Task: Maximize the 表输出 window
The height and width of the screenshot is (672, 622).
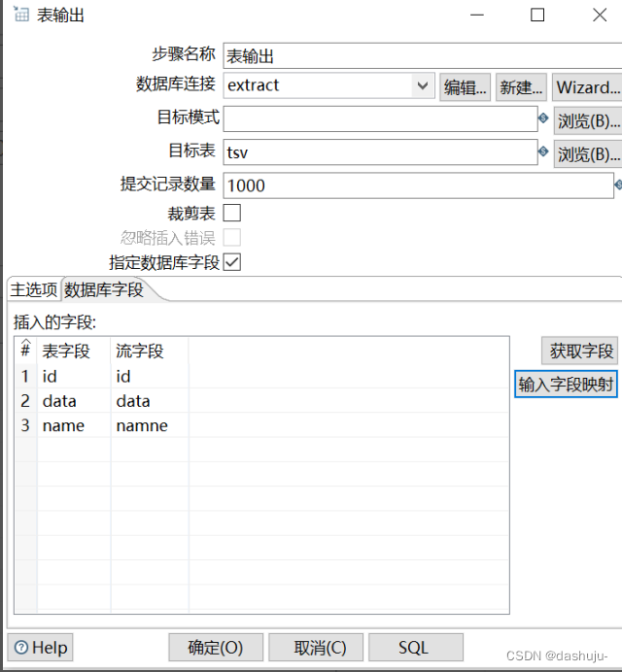Action: 537,15
